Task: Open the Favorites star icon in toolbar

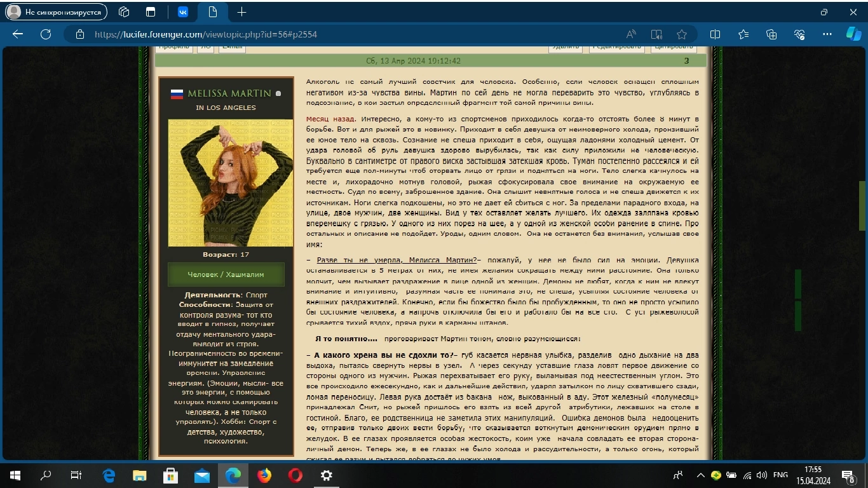Action: (682, 34)
